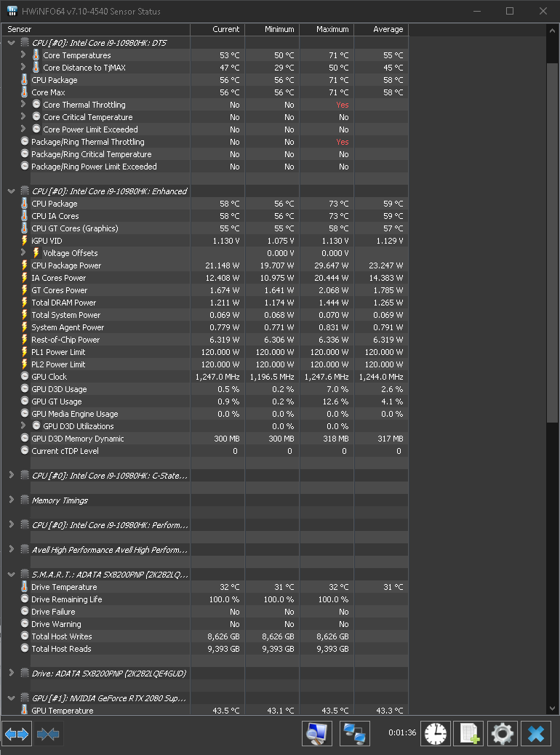This screenshot has height=755, width=560.
Task: Select the Drive Warning row
Action: tap(204, 624)
